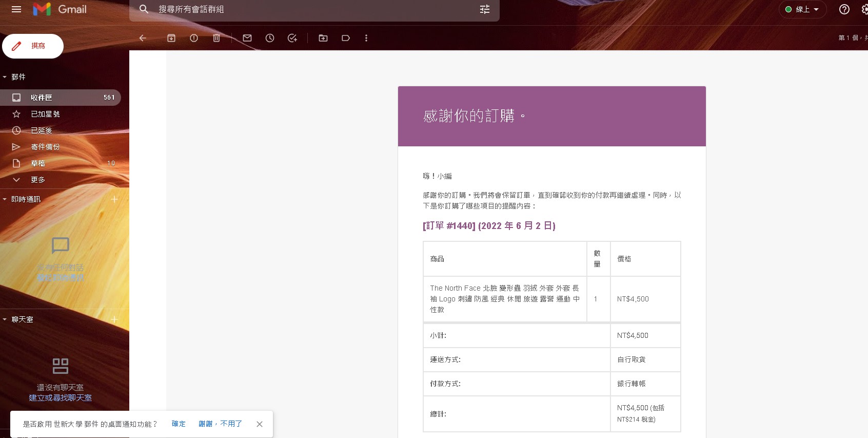
Task: Open the 草稿 drafts folder
Action: click(x=37, y=163)
